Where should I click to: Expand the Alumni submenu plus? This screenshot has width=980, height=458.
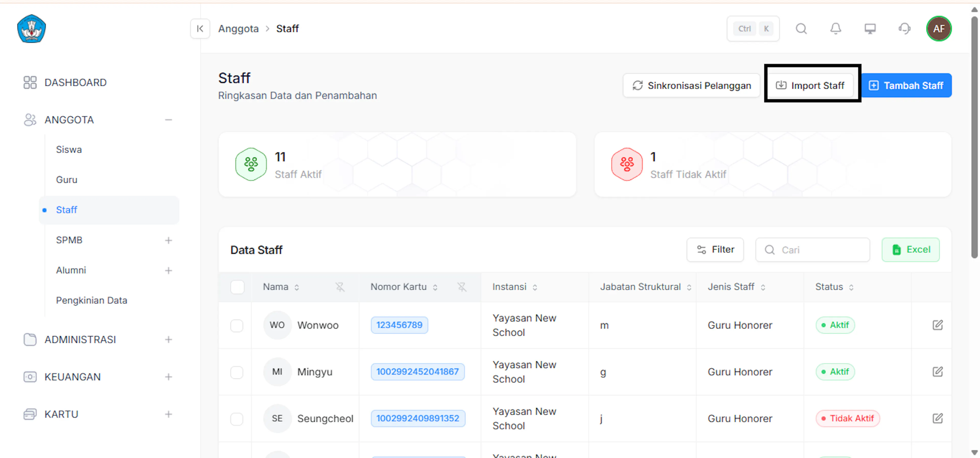(168, 271)
